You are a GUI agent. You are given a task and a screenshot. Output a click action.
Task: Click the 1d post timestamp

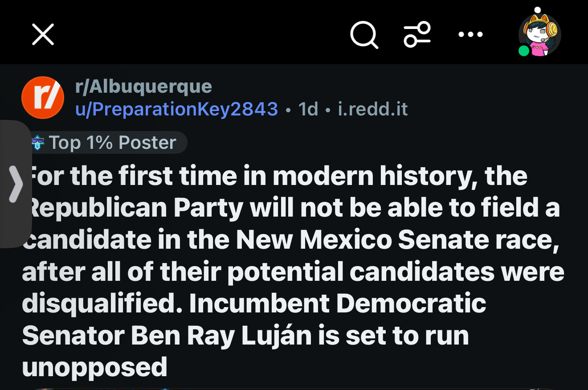click(308, 109)
